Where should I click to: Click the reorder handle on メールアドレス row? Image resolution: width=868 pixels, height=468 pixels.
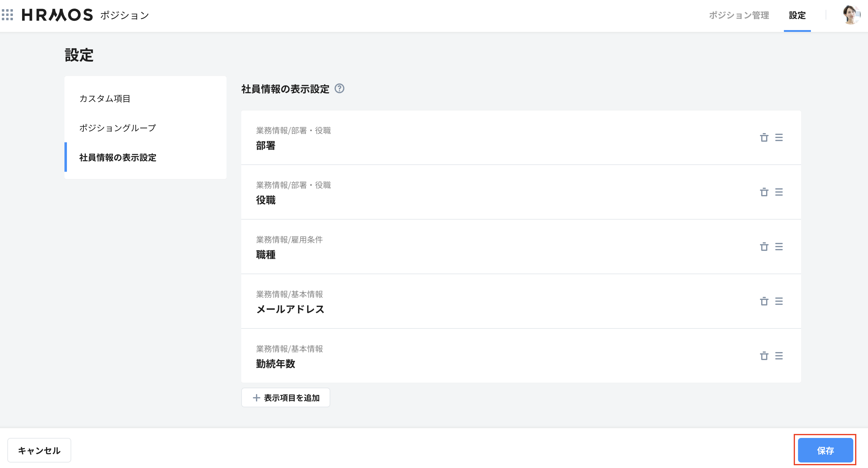pos(779,302)
